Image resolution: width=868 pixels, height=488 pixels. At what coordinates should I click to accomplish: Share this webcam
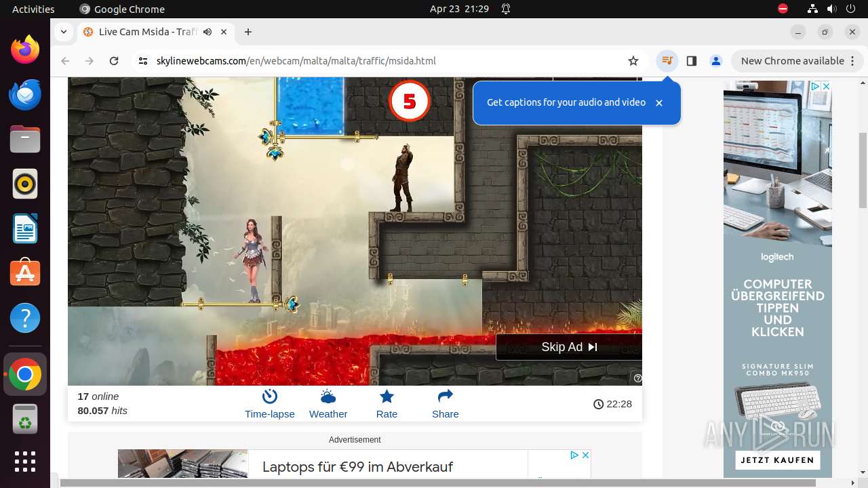click(x=446, y=404)
